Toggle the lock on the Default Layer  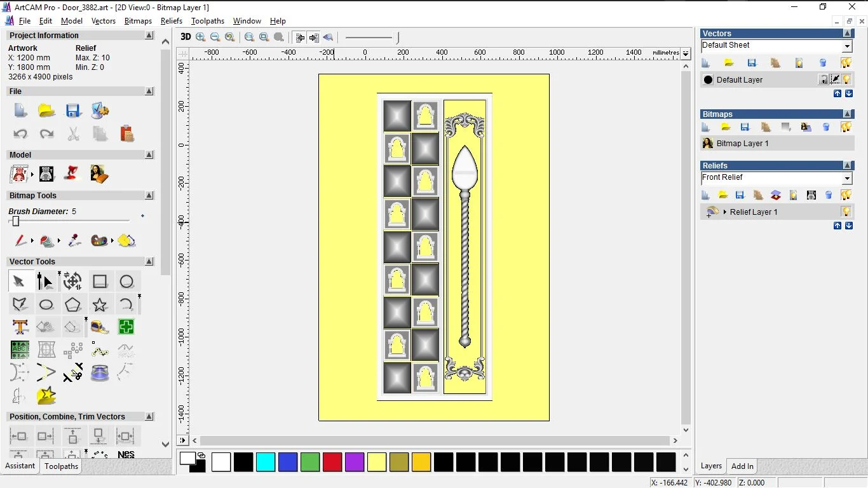(x=824, y=79)
